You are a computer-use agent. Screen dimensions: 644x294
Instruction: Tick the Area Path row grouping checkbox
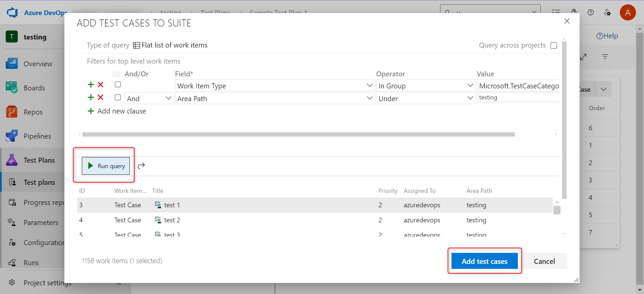point(118,97)
